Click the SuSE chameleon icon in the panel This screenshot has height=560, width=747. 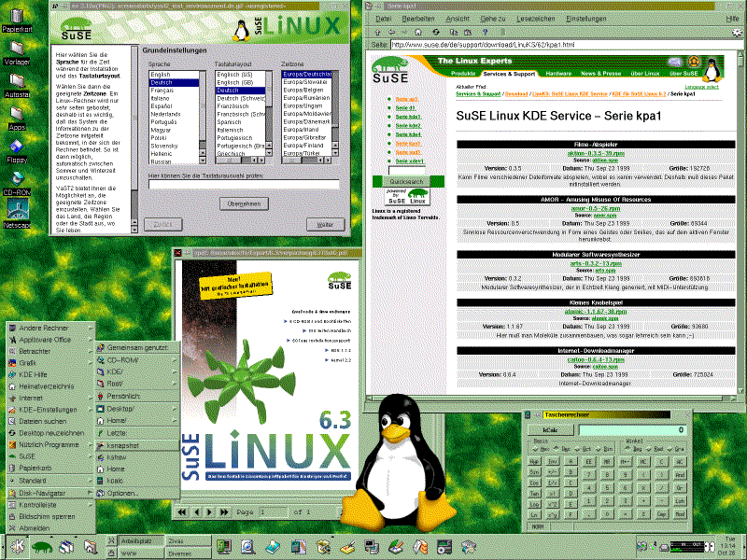coord(42,546)
